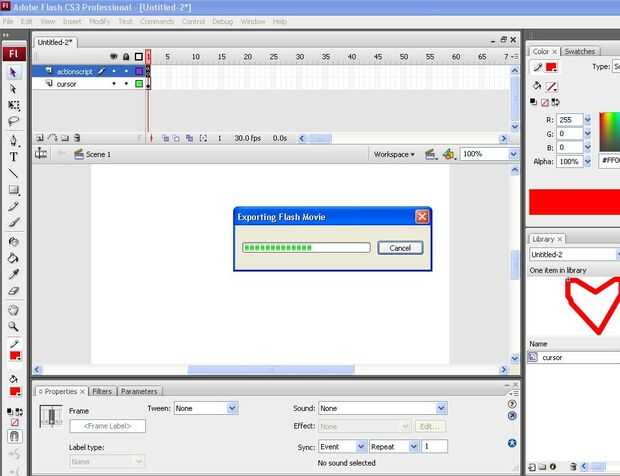Select the Text tool

[x=13, y=157]
